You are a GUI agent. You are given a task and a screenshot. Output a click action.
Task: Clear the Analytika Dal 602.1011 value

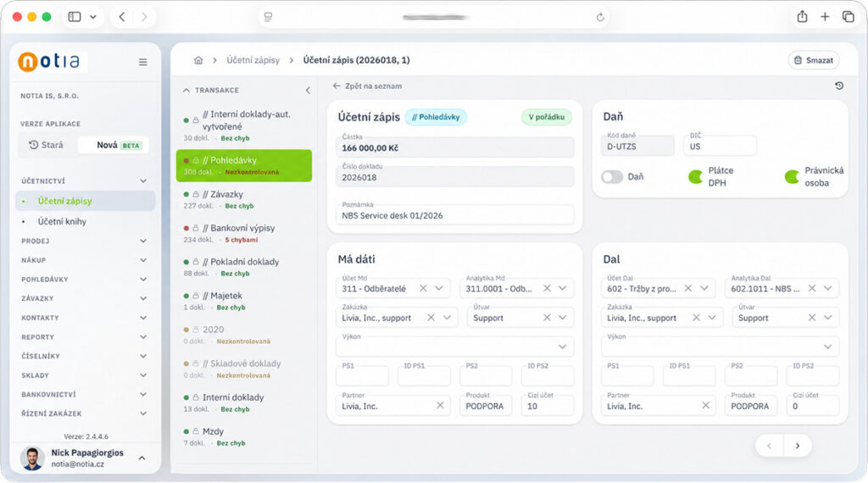811,288
